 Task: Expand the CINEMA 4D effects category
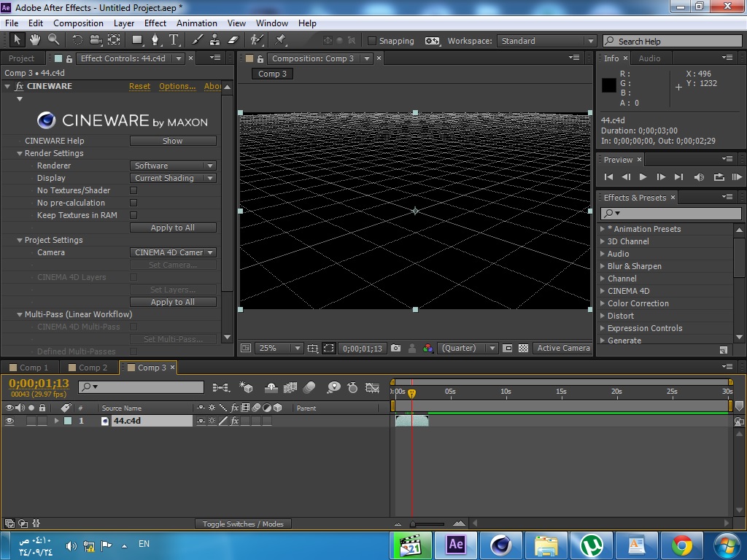pyautogui.click(x=602, y=291)
